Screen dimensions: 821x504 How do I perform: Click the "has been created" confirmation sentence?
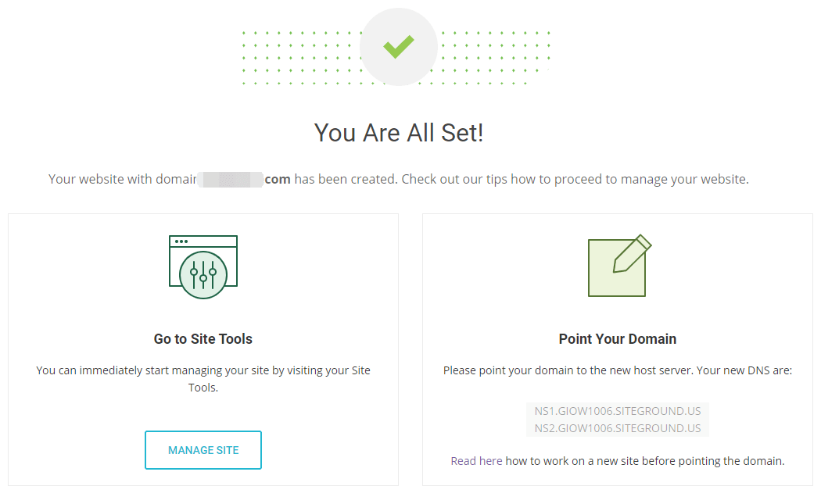point(346,180)
